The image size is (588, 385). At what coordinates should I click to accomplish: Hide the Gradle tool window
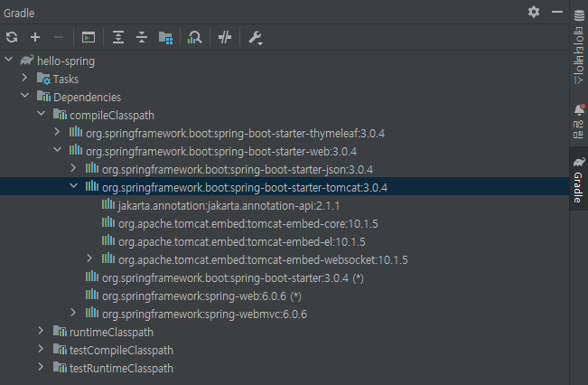[x=557, y=12]
